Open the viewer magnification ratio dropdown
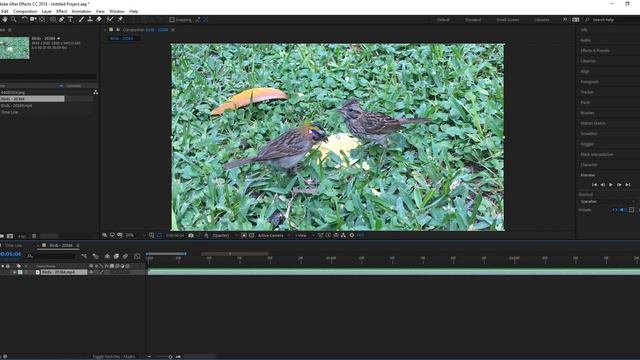The width and height of the screenshot is (640, 360). click(135, 236)
